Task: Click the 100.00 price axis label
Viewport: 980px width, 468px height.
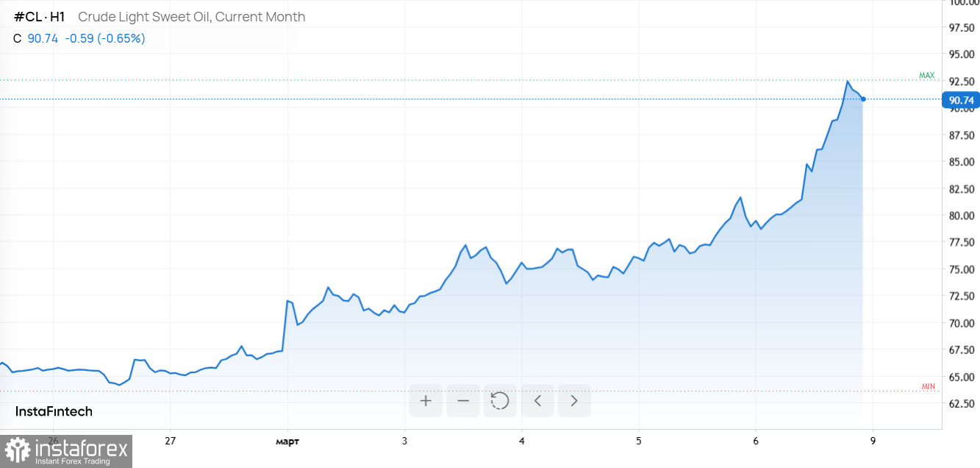Action: pyautogui.click(x=962, y=3)
